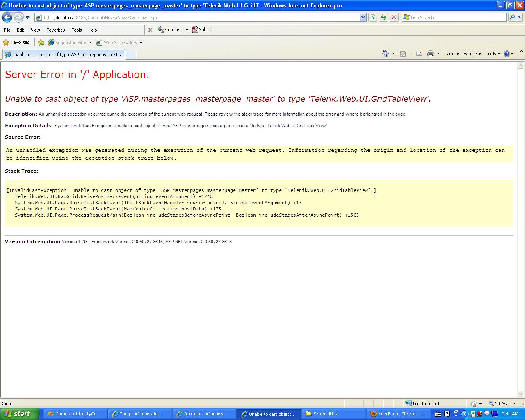Click the Protected Mode shield icon in status bar
Image resolution: width=525 pixels, height=420 pixels.
[x=474, y=404]
